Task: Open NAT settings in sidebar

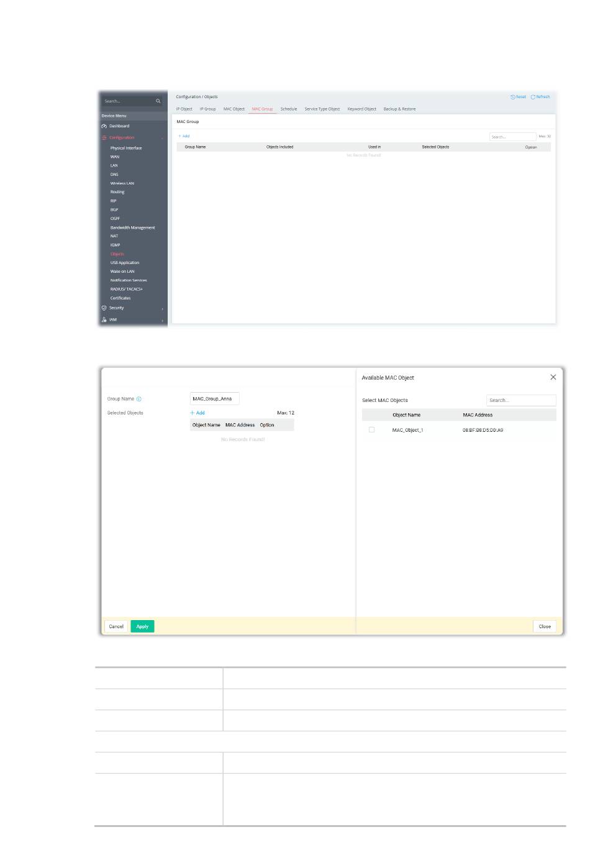Action: click(x=114, y=236)
